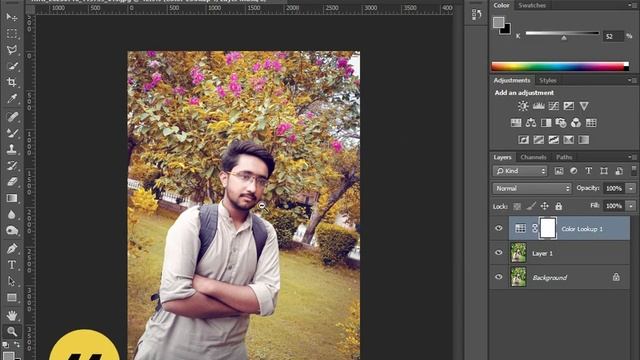Toggle lock position

[544, 207]
